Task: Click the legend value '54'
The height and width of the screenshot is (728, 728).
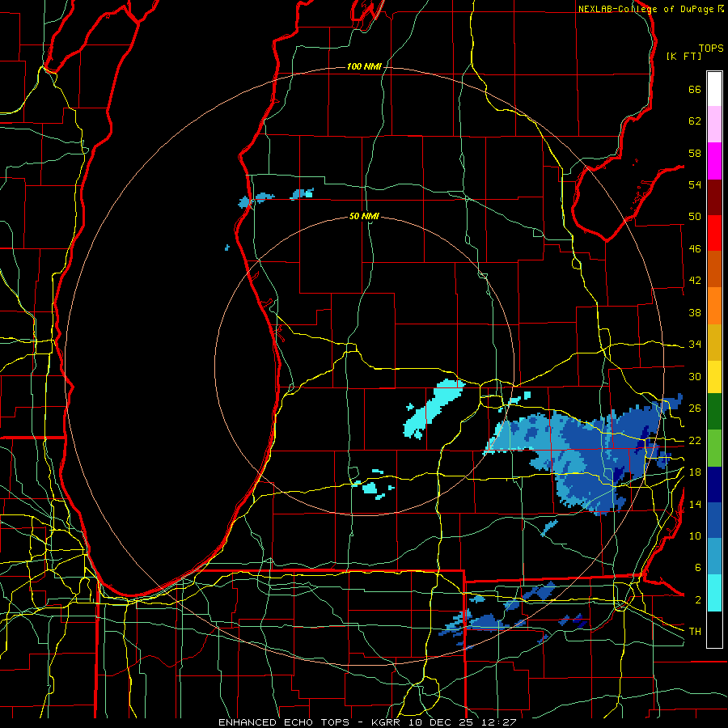Action: 695,184
